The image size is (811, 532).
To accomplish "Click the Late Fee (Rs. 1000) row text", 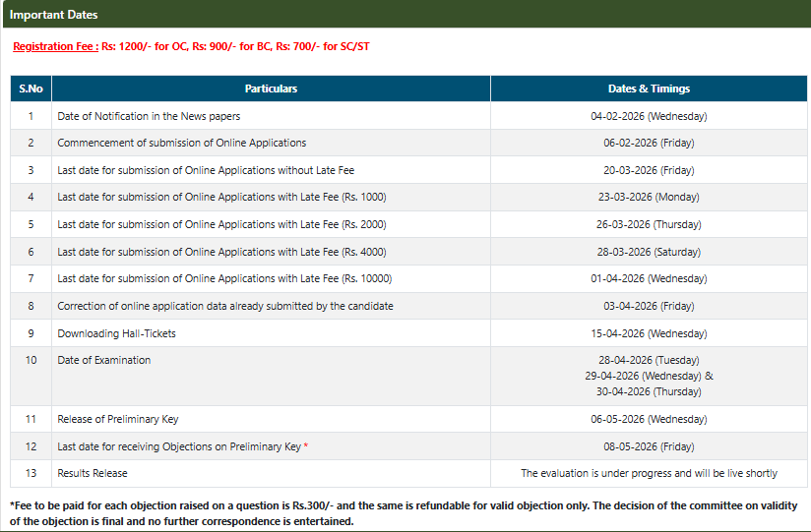I will pyautogui.click(x=221, y=197).
